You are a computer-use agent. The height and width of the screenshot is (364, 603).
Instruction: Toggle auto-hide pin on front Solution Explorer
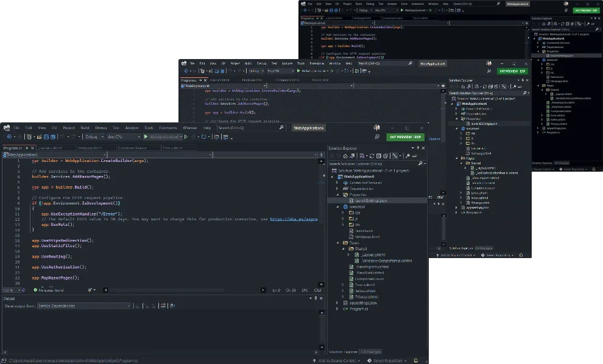pyautogui.click(x=418, y=148)
